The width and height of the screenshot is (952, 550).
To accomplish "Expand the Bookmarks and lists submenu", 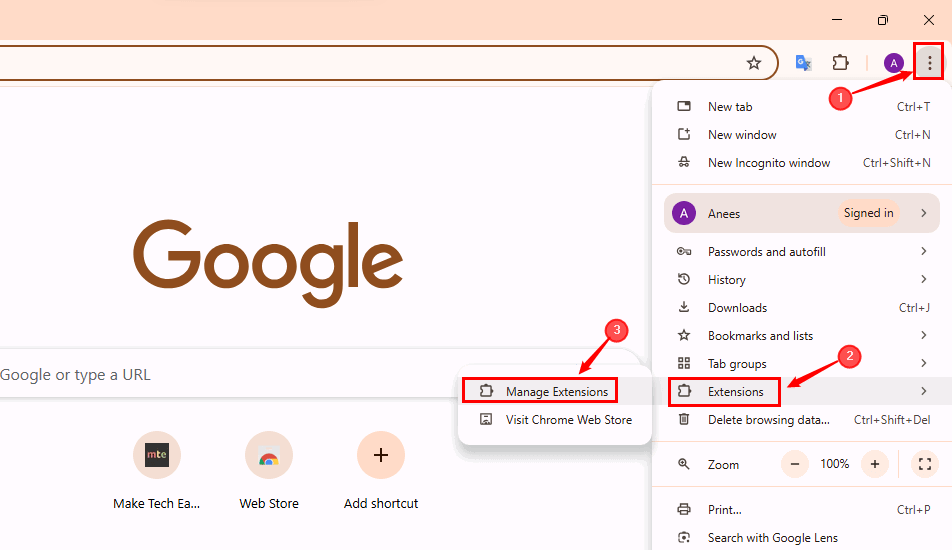I will click(801, 336).
